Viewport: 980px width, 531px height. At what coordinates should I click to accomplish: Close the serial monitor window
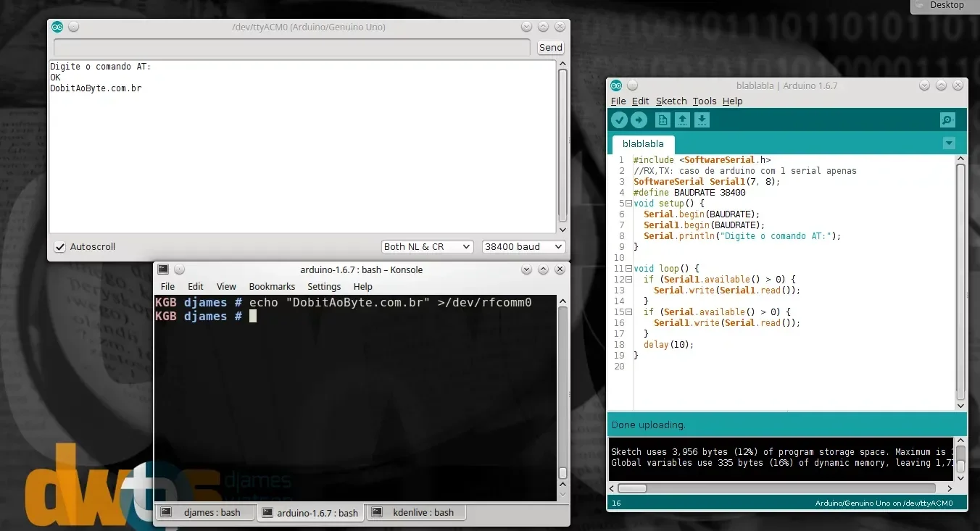pos(560,27)
